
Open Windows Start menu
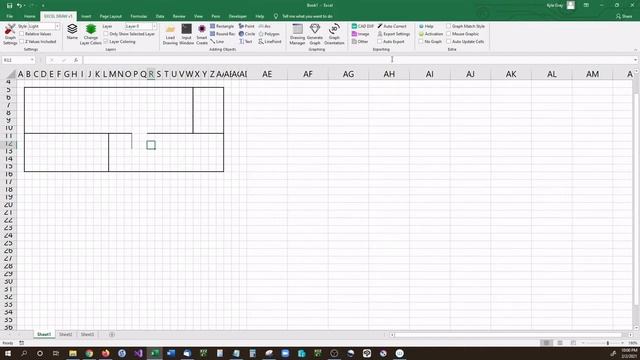(7, 353)
